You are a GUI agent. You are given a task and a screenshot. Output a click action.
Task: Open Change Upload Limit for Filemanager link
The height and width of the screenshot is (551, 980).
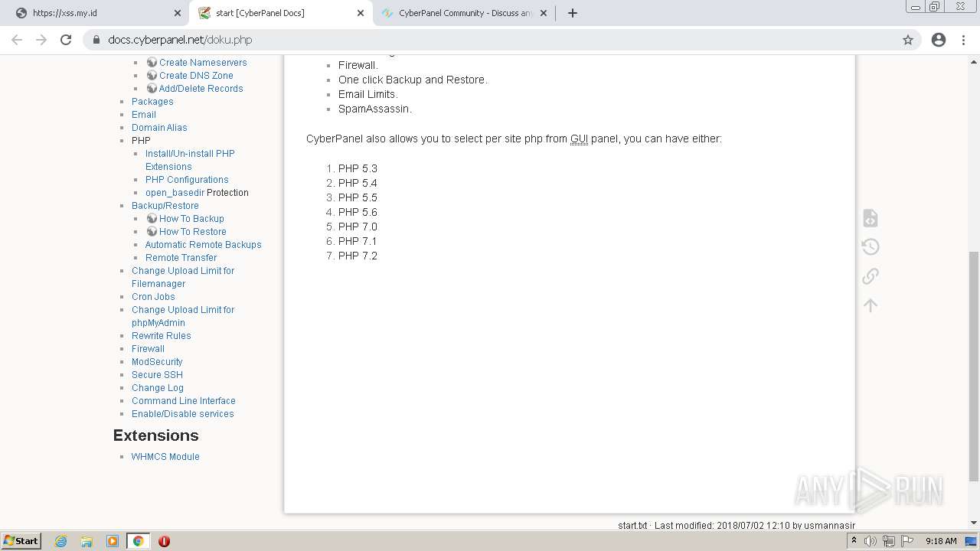[183, 277]
